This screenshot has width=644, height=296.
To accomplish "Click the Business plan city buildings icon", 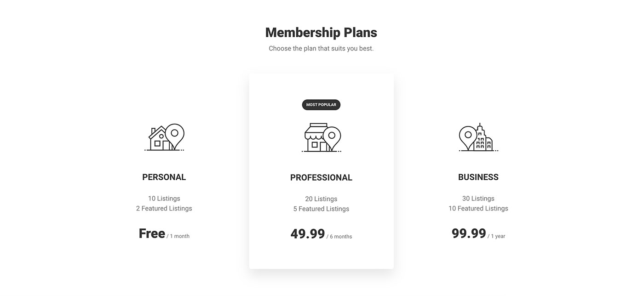I will 478,137.
